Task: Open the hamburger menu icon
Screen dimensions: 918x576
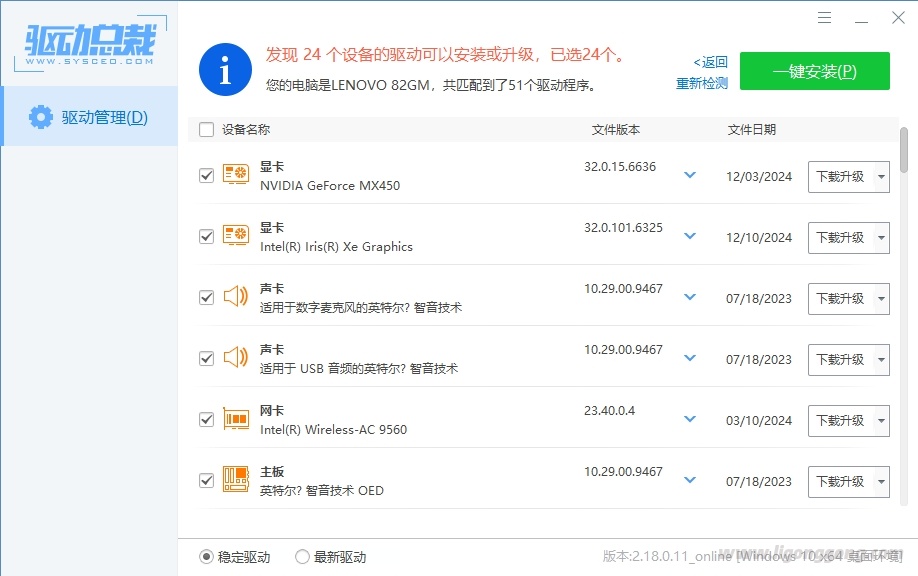Action: pos(824,18)
